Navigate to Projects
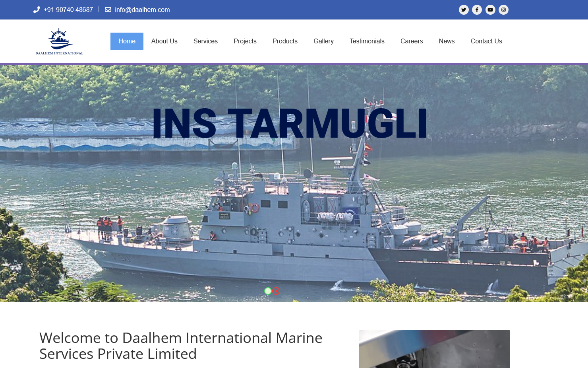Screen dimensions: 588x368 coord(245,41)
